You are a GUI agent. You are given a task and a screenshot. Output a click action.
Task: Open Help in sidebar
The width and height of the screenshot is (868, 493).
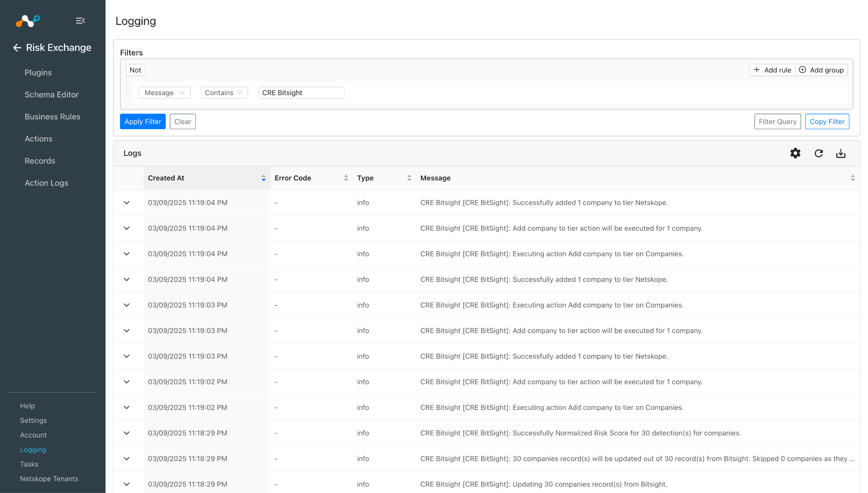click(28, 406)
